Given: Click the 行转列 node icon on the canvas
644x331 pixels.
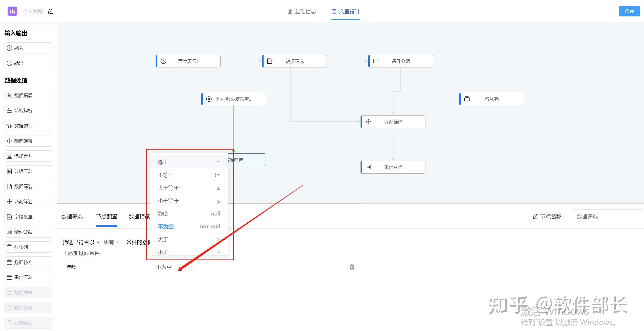Looking at the screenshot, I should point(467,99).
